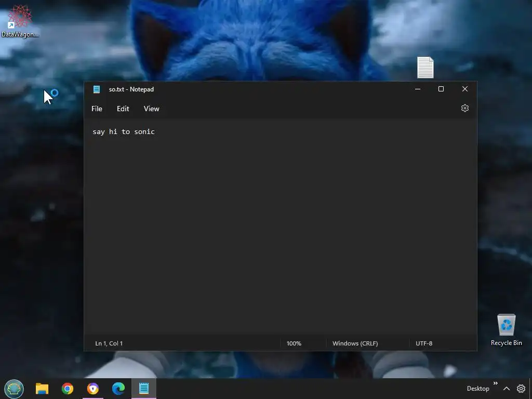Click the Ln 1, Col 1 status entry
This screenshot has width=532, height=399.
[x=109, y=343]
